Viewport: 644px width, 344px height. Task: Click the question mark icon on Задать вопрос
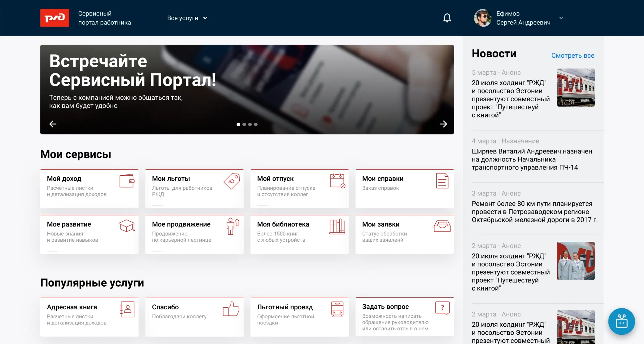(442, 308)
